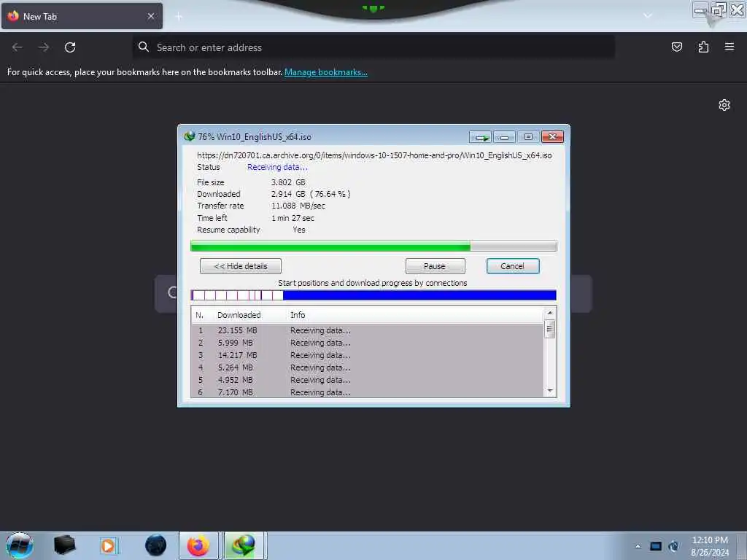Open the Windows Start button
Viewport: 747px width, 560px height.
click(x=20, y=545)
